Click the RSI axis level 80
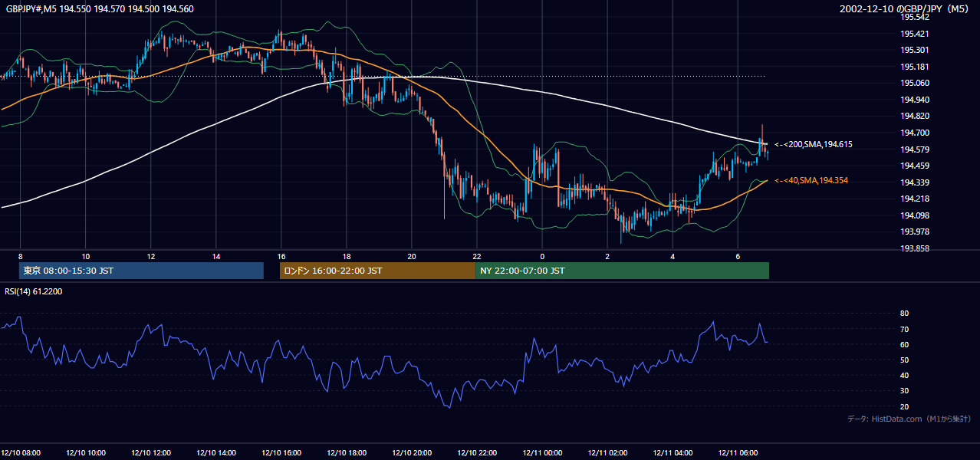Image resolution: width=980 pixels, height=460 pixels. click(904, 314)
